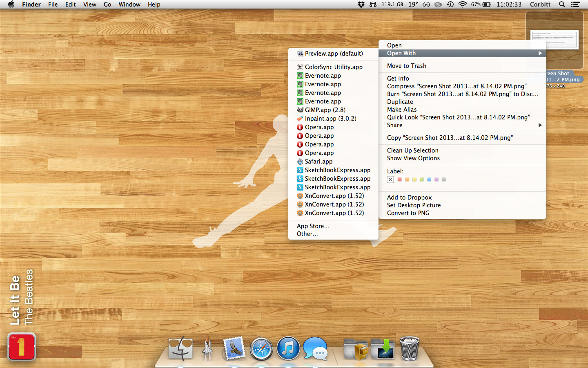This screenshot has height=368, width=588.
Task: Click the Corbitt user name in menu bar
Action: point(540,4)
